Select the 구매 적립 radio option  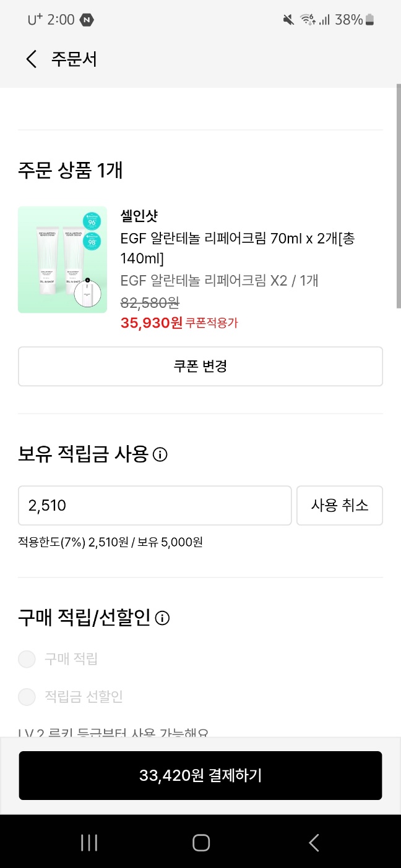click(x=27, y=659)
